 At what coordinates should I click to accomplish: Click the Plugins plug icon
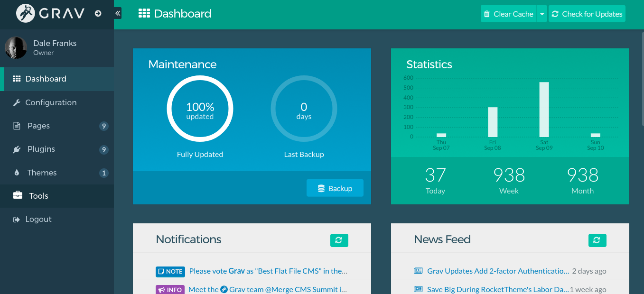(17, 149)
